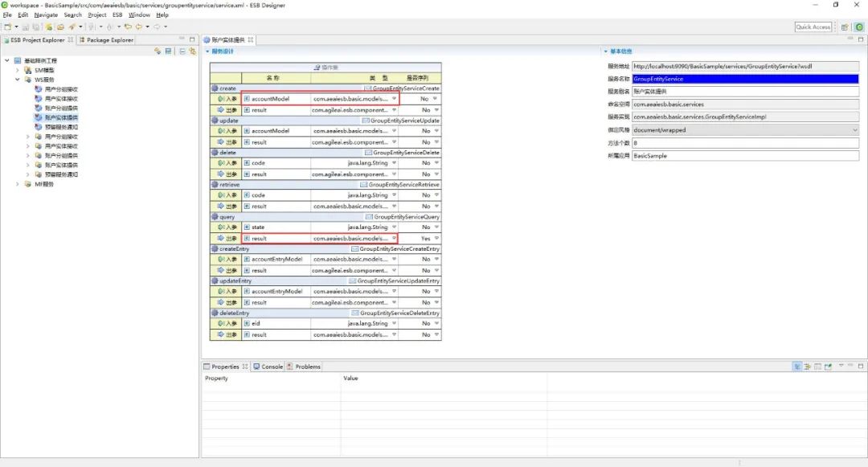Click the Save All toolbar icon
868x467 pixels.
[x=36, y=27]
